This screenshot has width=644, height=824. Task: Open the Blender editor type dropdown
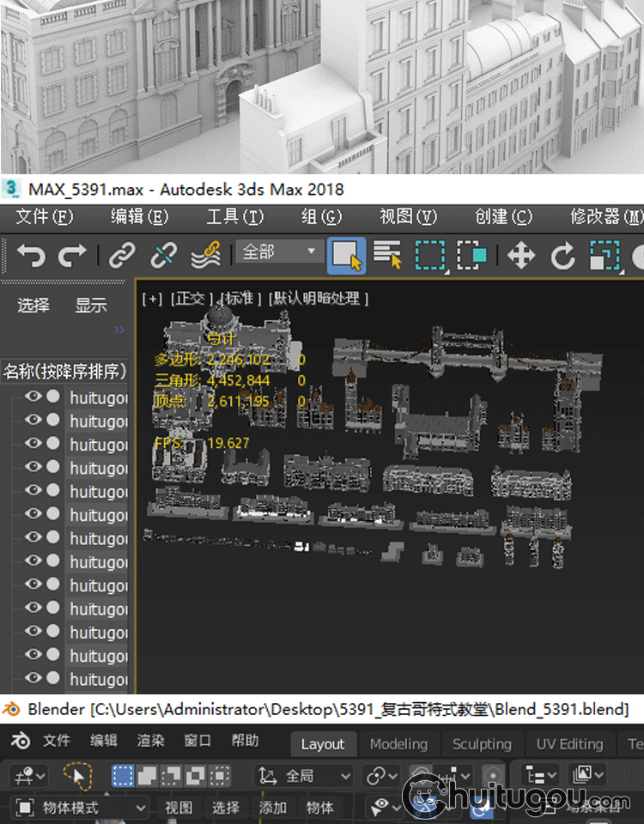pos(28,776)
